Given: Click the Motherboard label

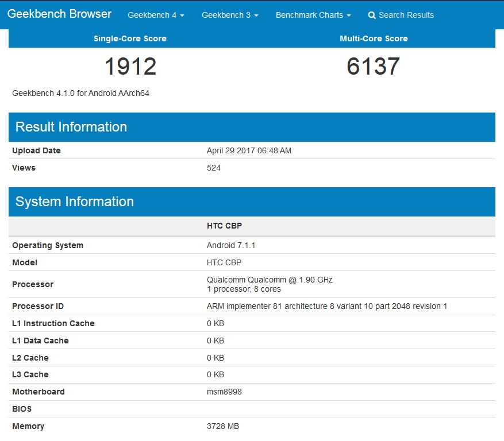Looking at the screenshot, I should tap(39, 392).
